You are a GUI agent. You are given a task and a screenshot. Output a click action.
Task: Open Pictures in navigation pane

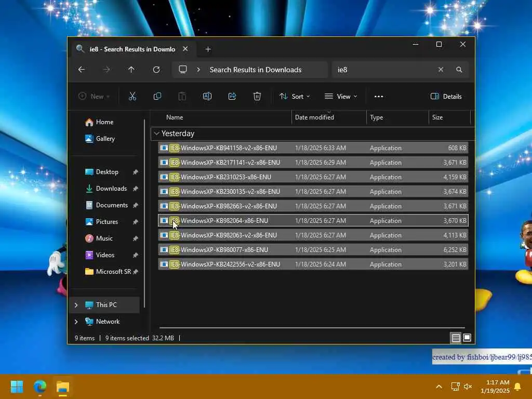coord(101,222)
